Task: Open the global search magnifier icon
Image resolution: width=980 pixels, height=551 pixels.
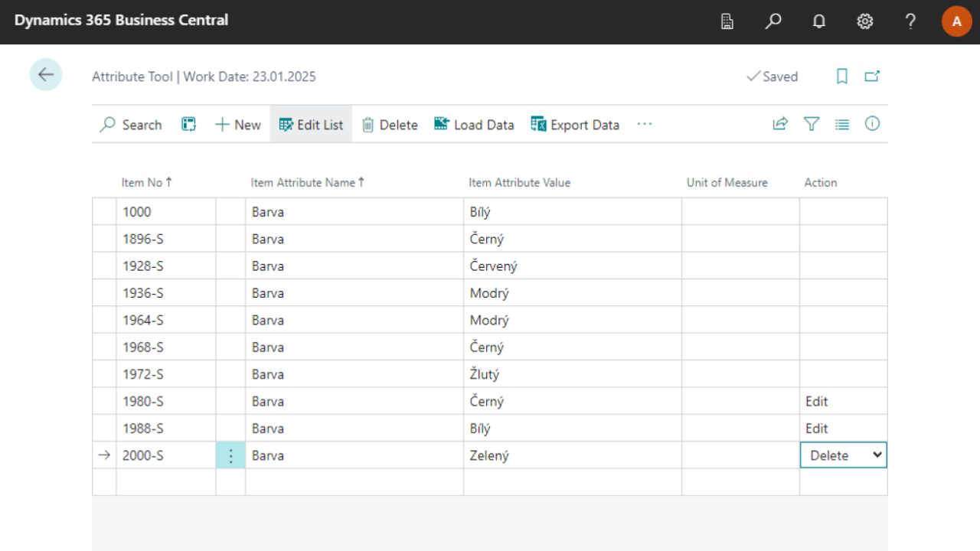Action: coord(773,21)
